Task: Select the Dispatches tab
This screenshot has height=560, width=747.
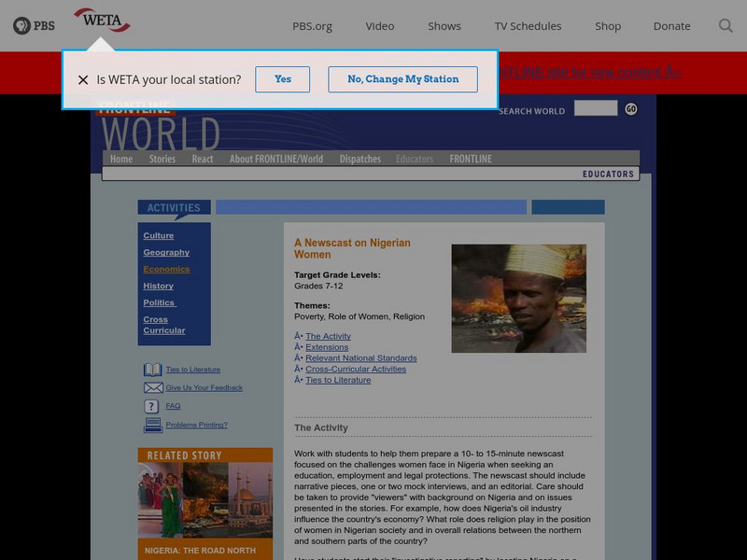Action: (x=360, y=159)
